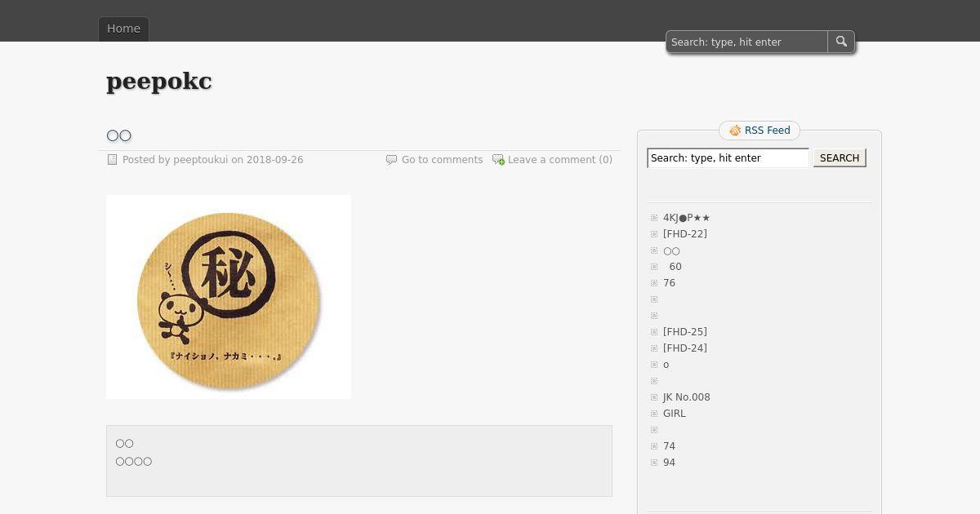Open sidebar link 74

[670, 446]
